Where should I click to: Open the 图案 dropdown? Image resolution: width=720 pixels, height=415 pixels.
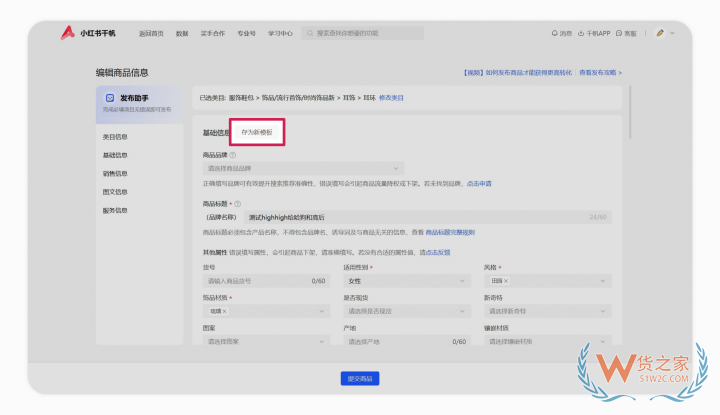point(266,342)
